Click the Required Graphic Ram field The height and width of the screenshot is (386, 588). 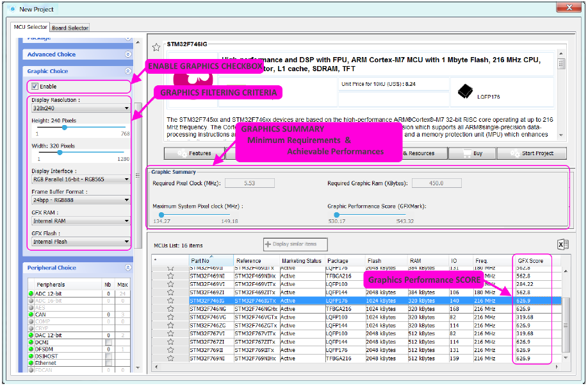[436, 183]
